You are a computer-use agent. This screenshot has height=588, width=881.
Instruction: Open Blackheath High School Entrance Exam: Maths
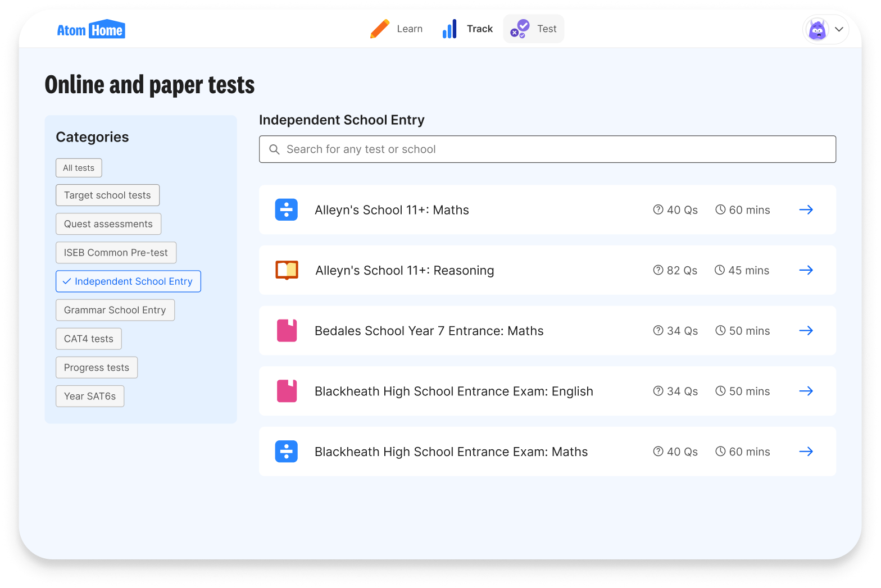click(547, 452)
